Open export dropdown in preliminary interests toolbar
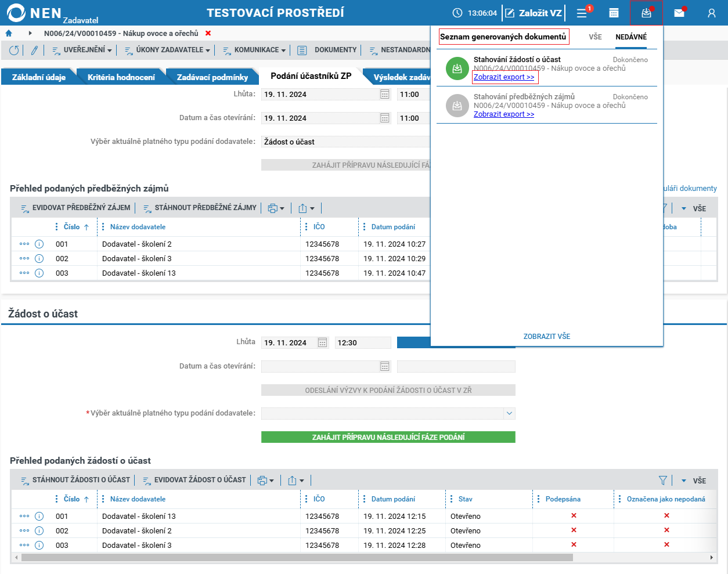728x574 pixels. click(x=306, y=208)
